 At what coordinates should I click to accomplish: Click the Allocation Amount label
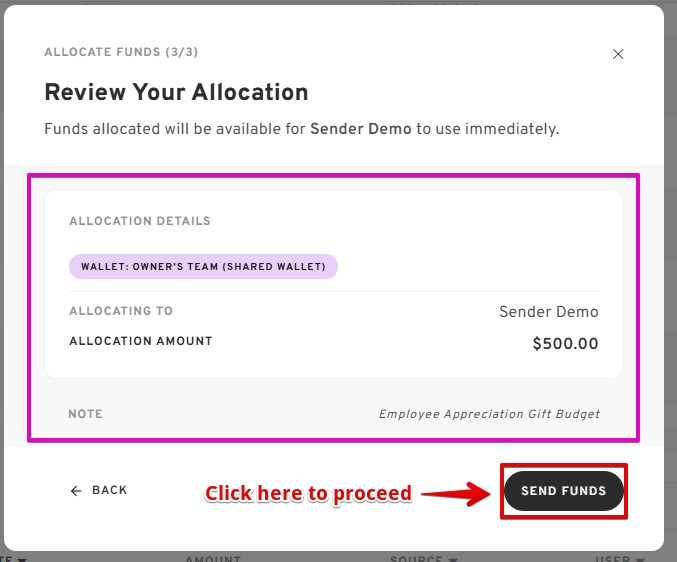point(141,341)
